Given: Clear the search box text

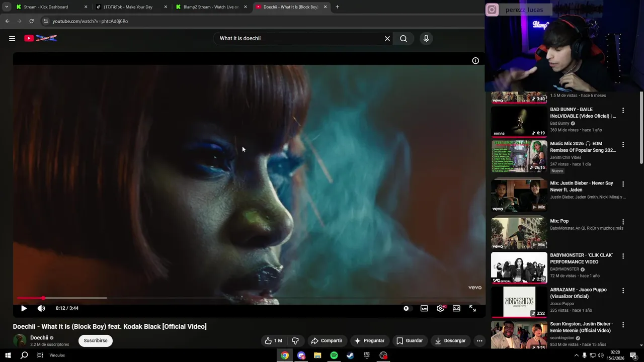Looking at the screenshot, I should coord(387,38).
